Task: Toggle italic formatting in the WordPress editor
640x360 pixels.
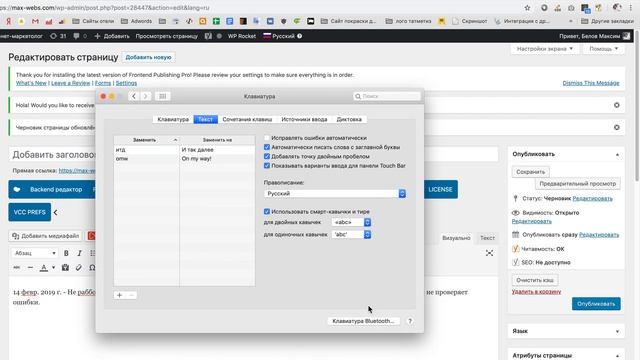Action: point(80,253)
